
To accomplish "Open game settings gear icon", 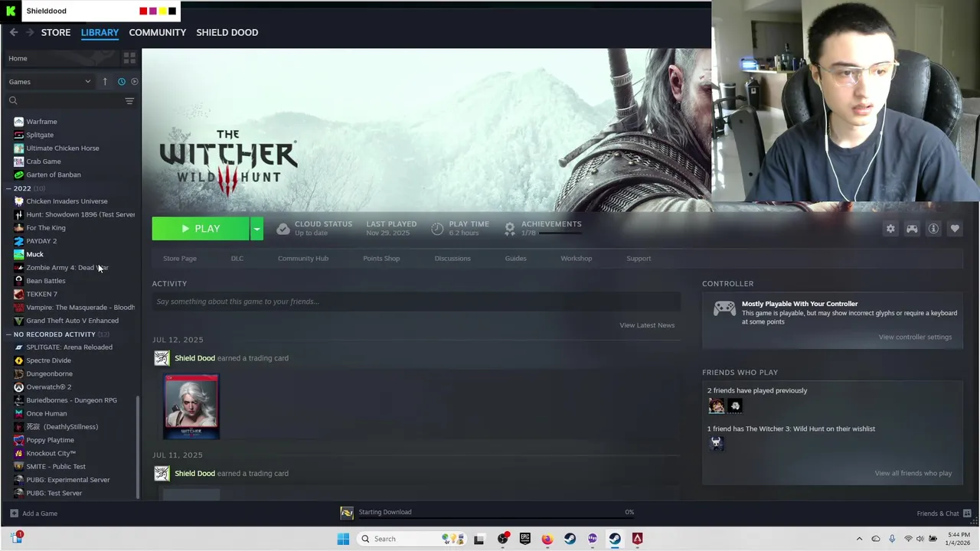I will click(x=890, y=229).
